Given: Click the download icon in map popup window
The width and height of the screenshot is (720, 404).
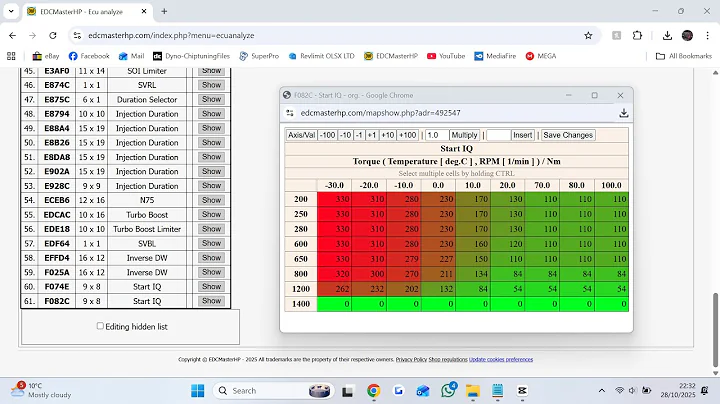Looking at the screenshot, I should pos(624,113).
